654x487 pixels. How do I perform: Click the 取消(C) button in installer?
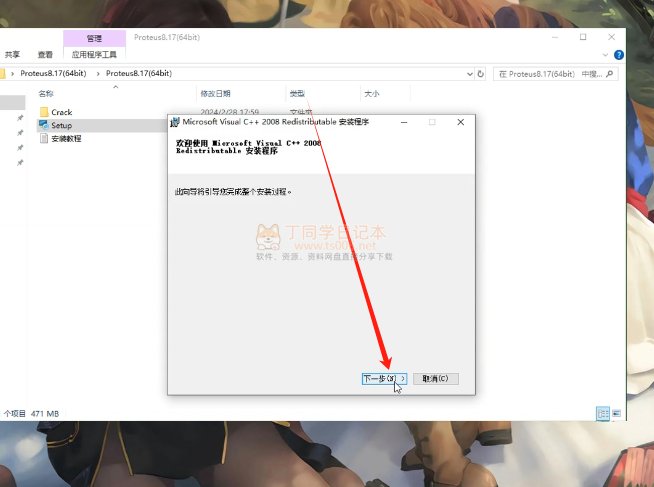435,379
